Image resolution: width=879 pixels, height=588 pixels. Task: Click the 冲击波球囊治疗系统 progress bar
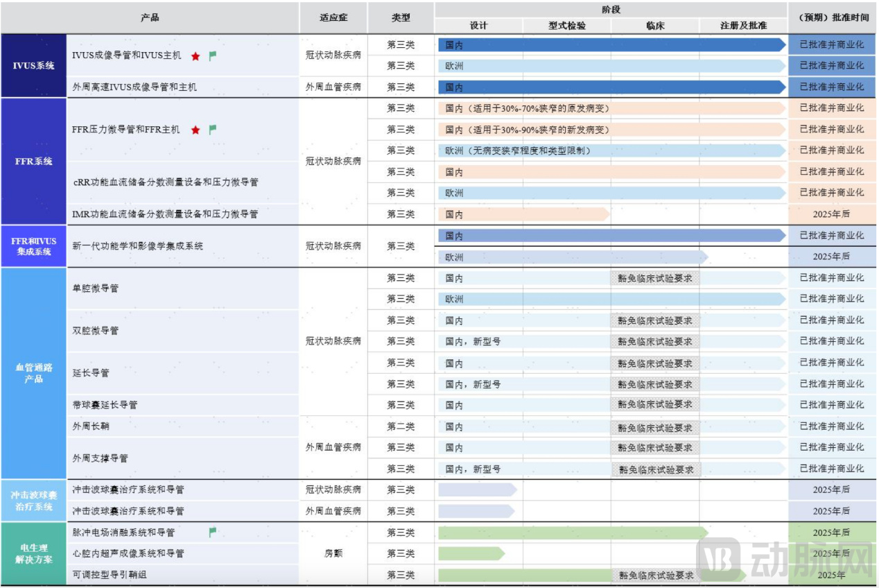click(x=475, y=490)
